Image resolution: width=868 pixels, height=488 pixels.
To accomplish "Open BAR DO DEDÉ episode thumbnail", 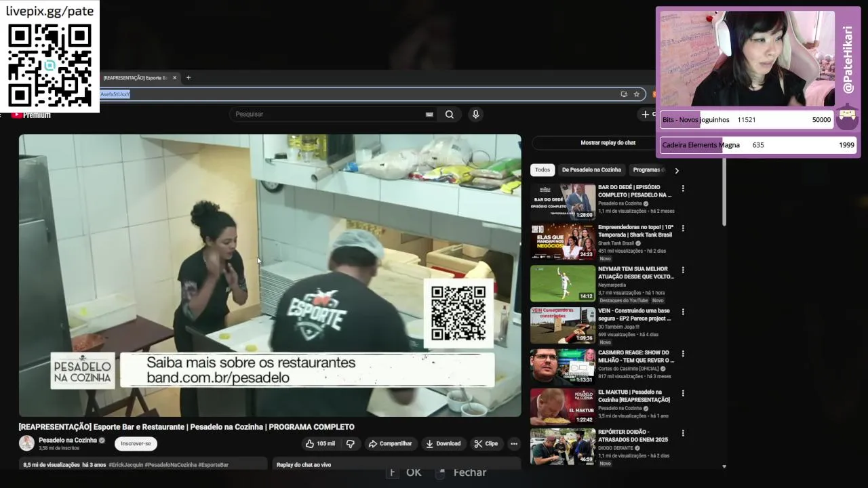I will tap(563, 202).
